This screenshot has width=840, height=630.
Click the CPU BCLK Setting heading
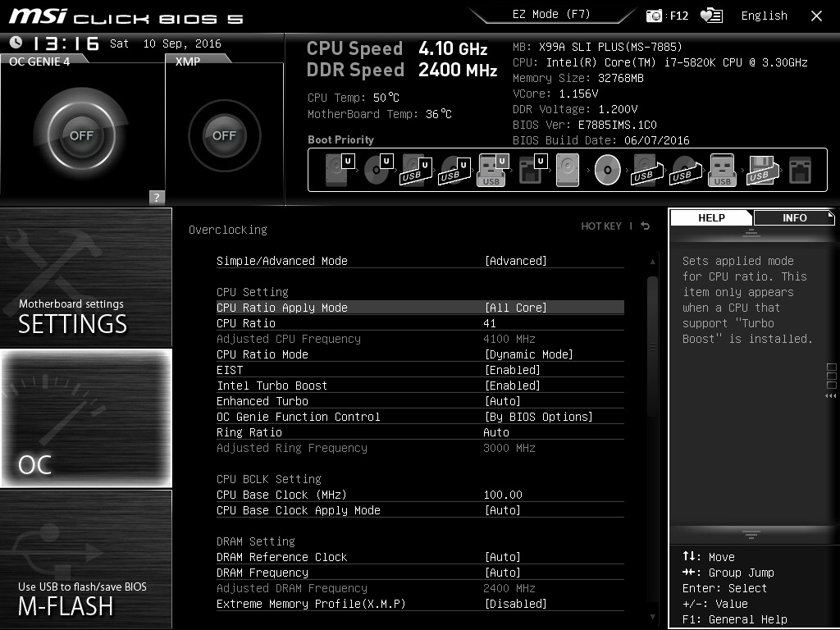pyautogui.click(x=269, y=479)
